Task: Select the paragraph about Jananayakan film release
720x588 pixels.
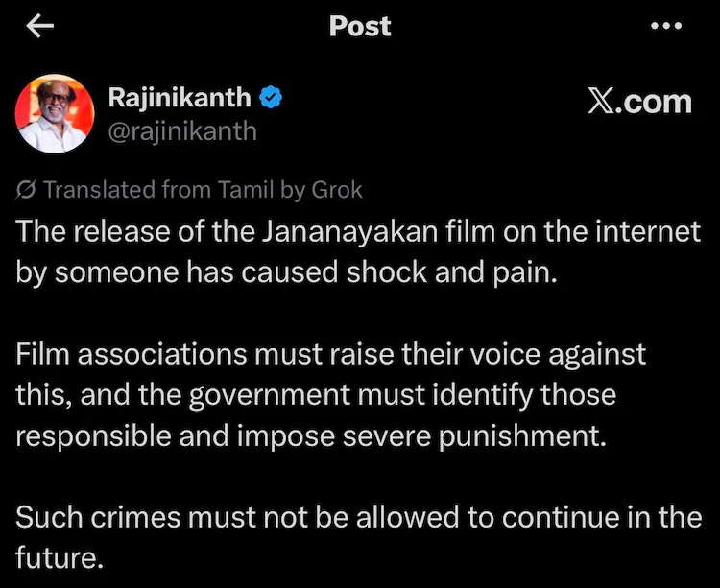Action: pos(358,251)
